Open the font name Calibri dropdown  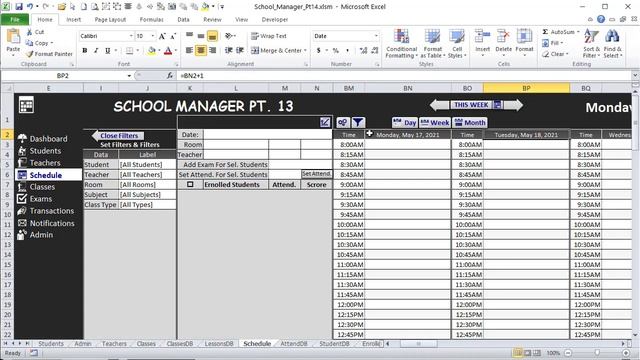tap(131, 36)
